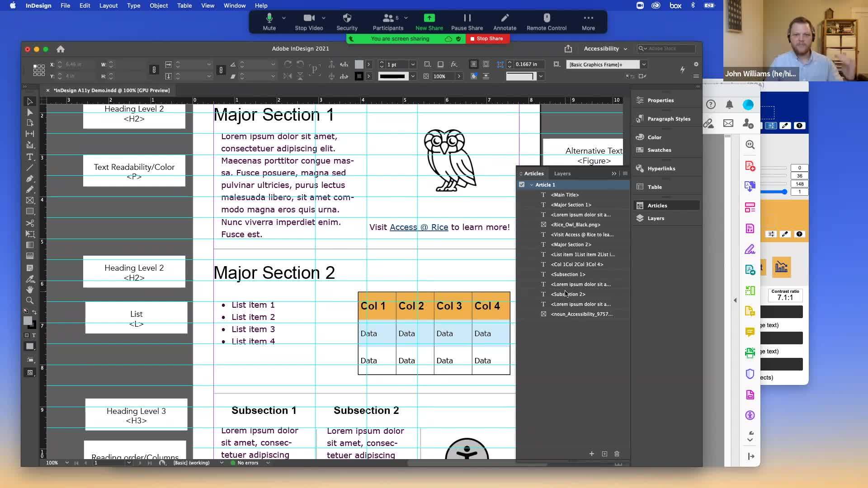Open the Basic Graphics Frame style dropdown
Screen dimensions: 868x488
pos(644,65)
